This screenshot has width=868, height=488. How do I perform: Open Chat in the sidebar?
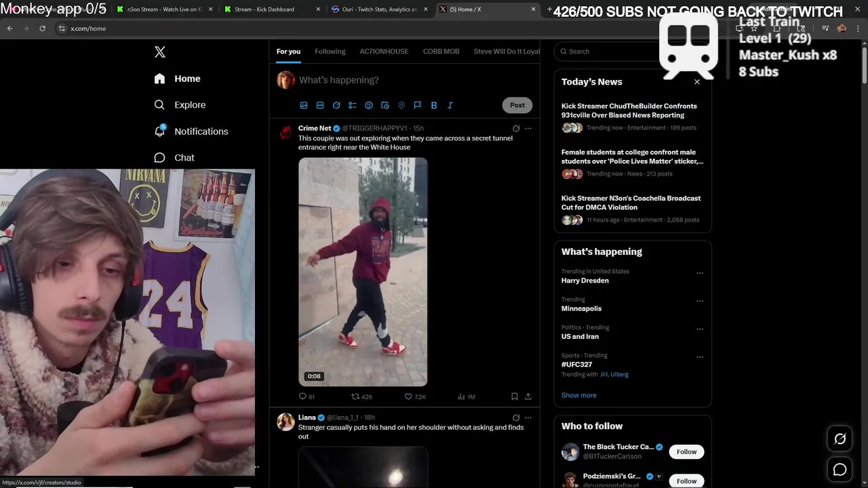coord(174,157)
